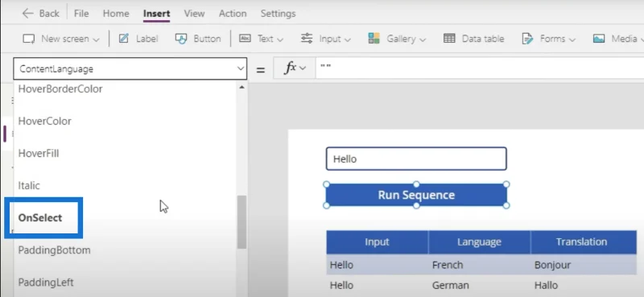The height and width of the screenshot is (297, 644).
Task: Insert a Button control
Action: pyautogui.click(x=197, y=39)
